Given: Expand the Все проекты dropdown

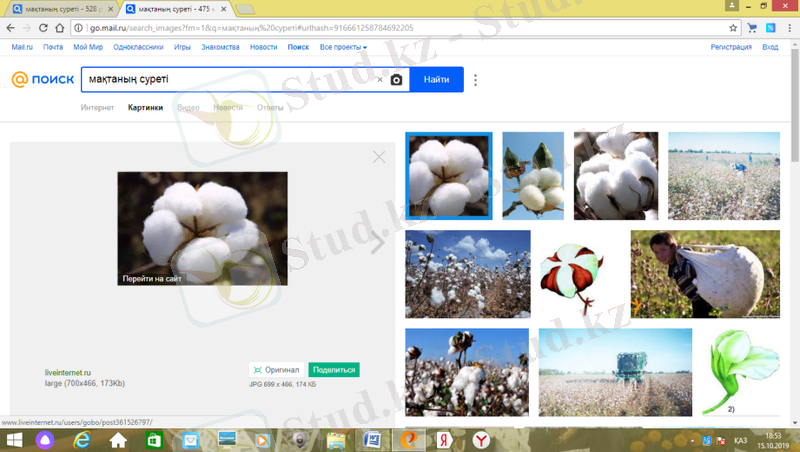Looking at the screenshot, I should point(343,47).
